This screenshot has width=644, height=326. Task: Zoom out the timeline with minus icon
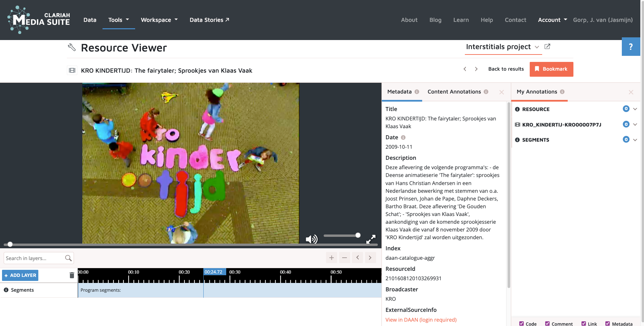pos(345,258)
